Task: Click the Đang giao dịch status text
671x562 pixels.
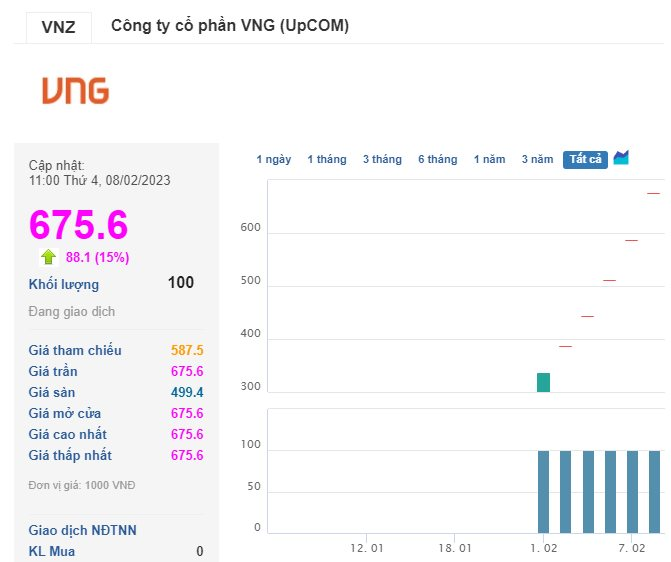Action: pos(71,312)
